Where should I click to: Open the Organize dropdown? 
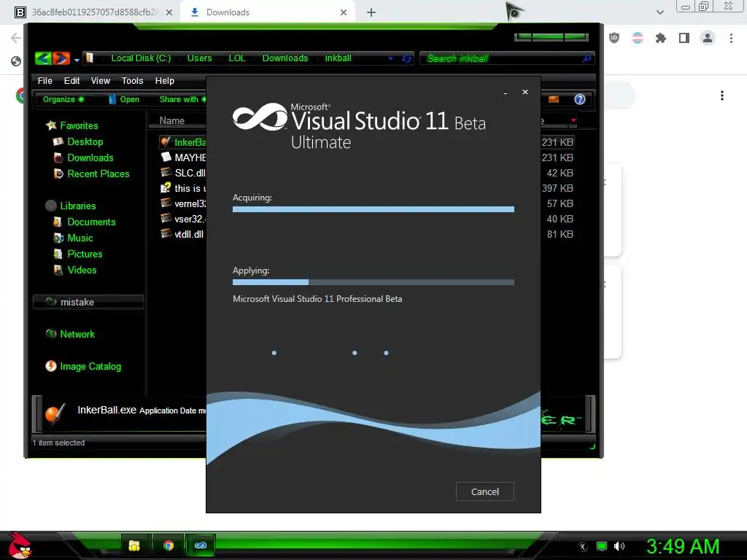pyautogui.click(x=63, y=99)
